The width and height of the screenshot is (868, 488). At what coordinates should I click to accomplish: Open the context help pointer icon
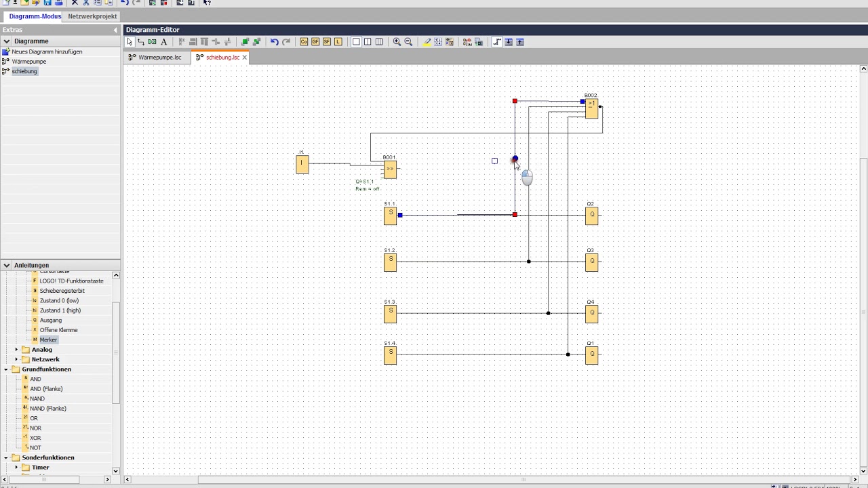tap(207, 3)
